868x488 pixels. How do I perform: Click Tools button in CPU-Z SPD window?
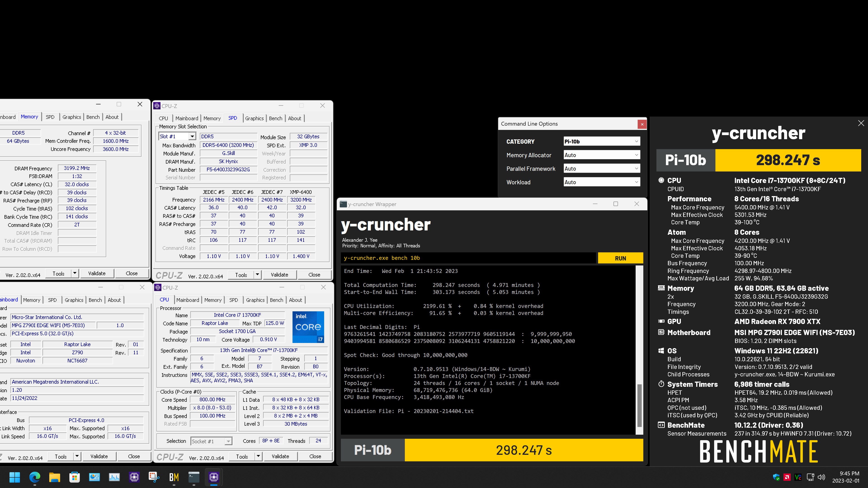[241, 275]
